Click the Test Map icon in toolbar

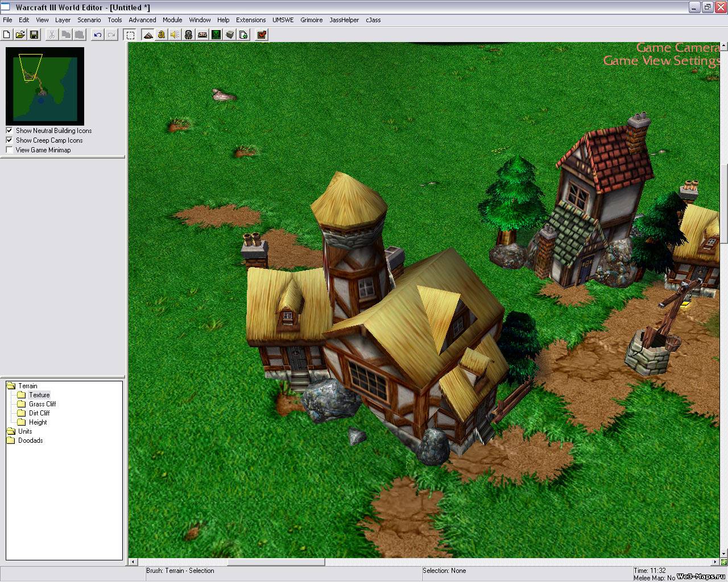click(262, 35)
